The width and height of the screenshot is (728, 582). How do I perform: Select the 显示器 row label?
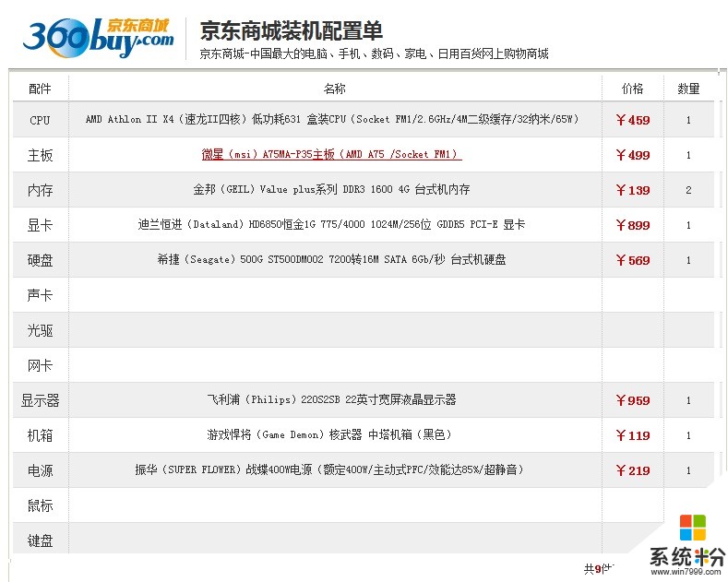[x=40, y=400]
